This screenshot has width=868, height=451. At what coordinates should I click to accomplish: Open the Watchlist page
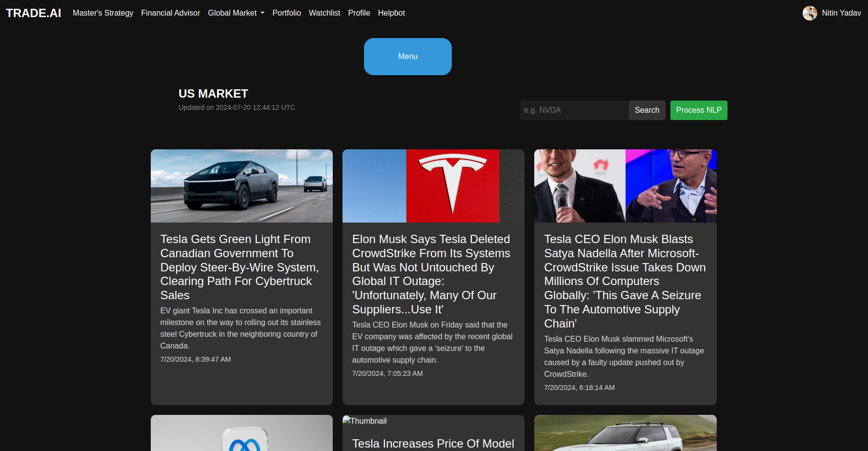(324, 13)
